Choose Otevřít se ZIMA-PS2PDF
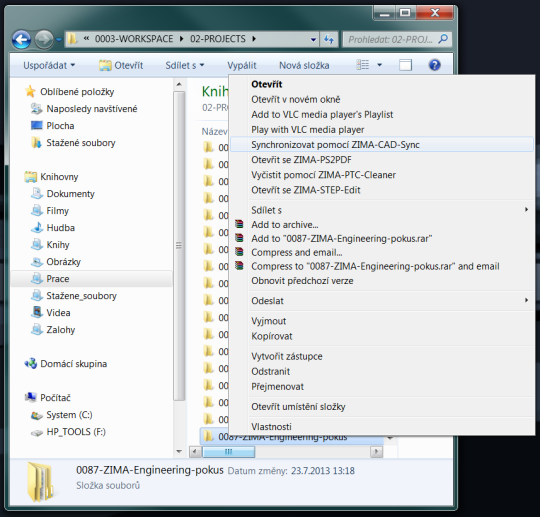The height and width of the screenshot is (517, 540). tap(382, 160)
